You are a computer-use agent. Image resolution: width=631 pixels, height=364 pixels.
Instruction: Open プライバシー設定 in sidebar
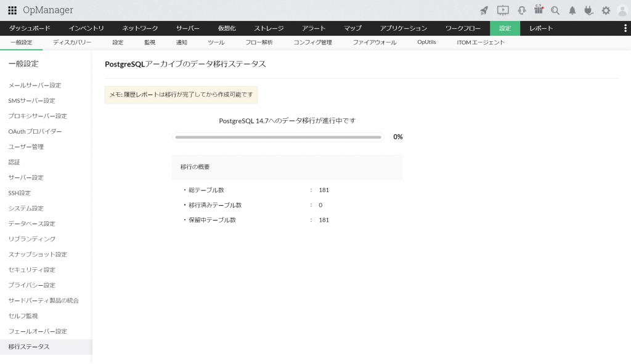click(32, 285)
